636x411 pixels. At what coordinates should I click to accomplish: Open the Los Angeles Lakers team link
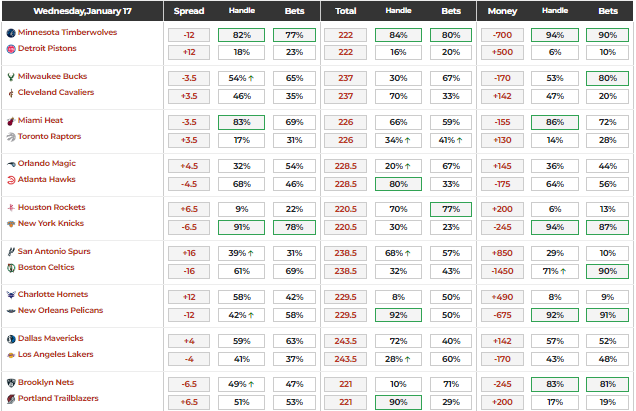pos(56,356)
